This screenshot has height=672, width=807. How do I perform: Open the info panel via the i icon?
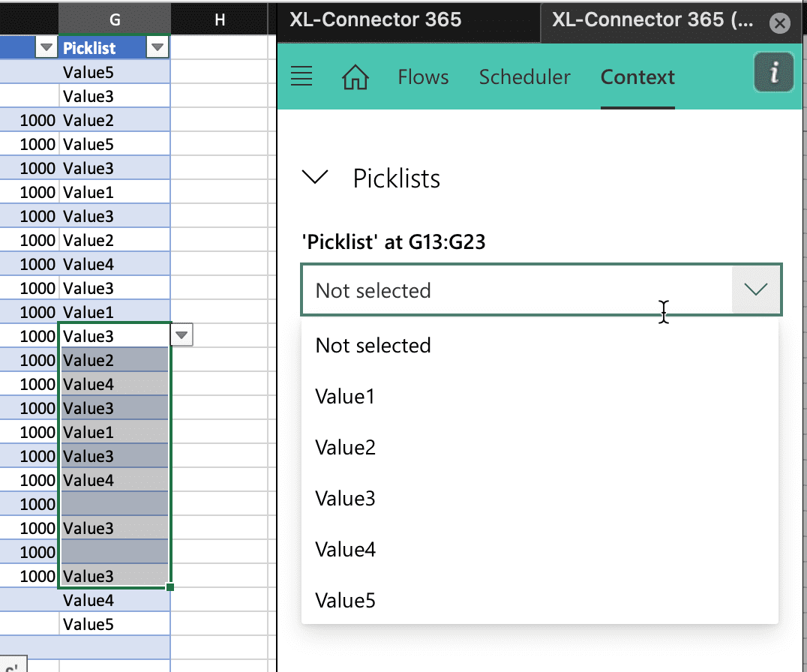[773, 73]
